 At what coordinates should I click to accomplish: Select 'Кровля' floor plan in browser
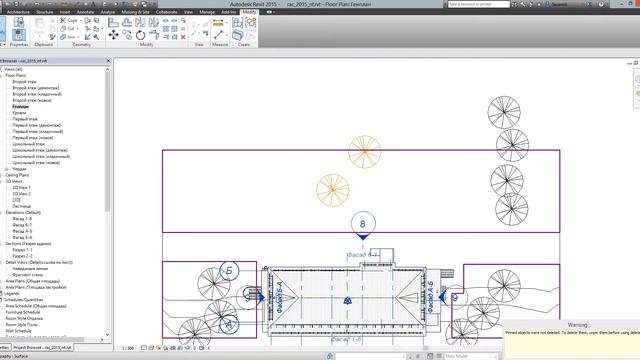click(19, 113)
